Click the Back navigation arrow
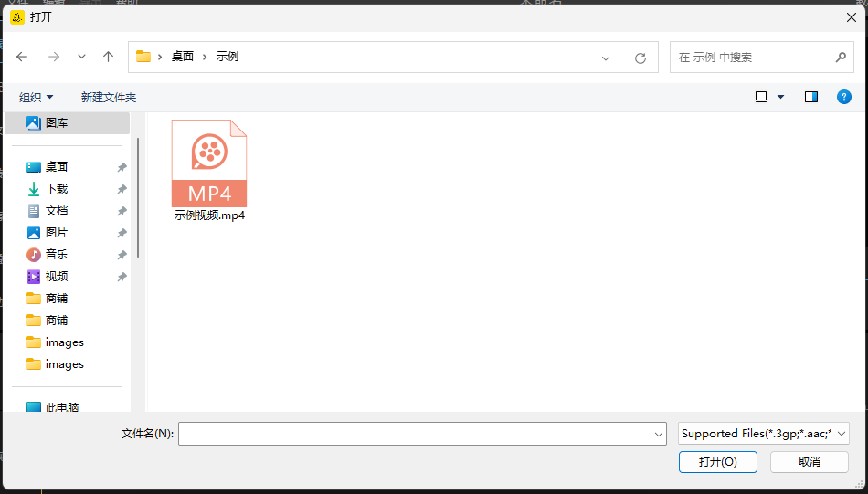Screen dimensions: 868x494 [x=22, y=57]
